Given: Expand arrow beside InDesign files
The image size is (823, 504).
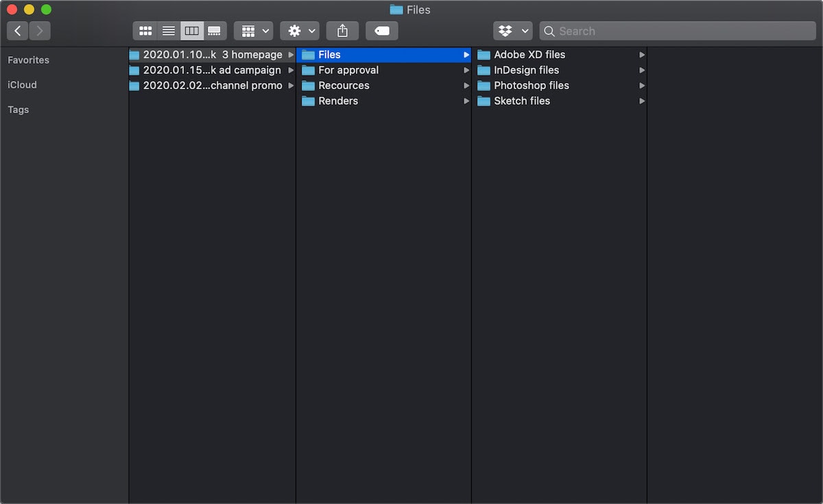Looking at the screenshot, I should (642, 70).
